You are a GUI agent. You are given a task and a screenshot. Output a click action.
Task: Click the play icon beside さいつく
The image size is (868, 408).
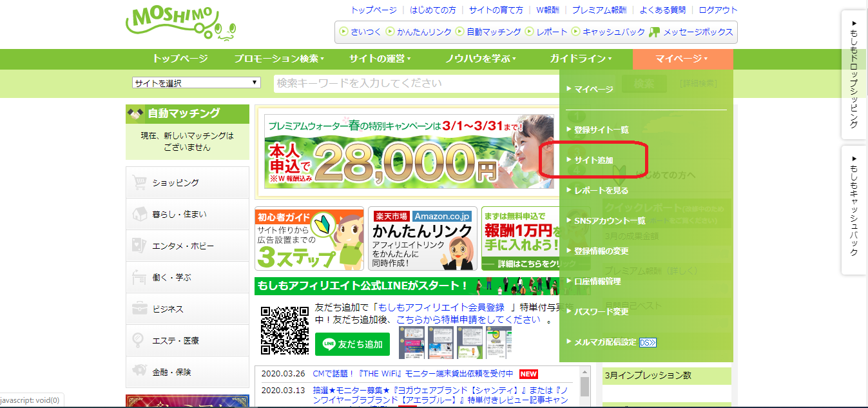pos(343,32)
